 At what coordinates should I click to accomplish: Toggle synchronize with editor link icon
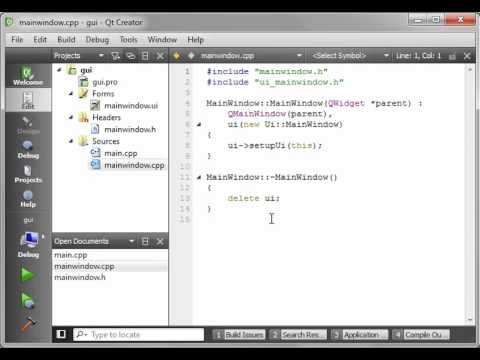[x=131, y=56]
